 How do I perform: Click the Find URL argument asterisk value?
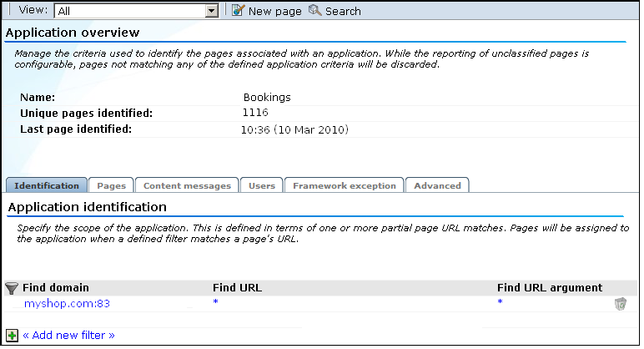click(500, 302)
